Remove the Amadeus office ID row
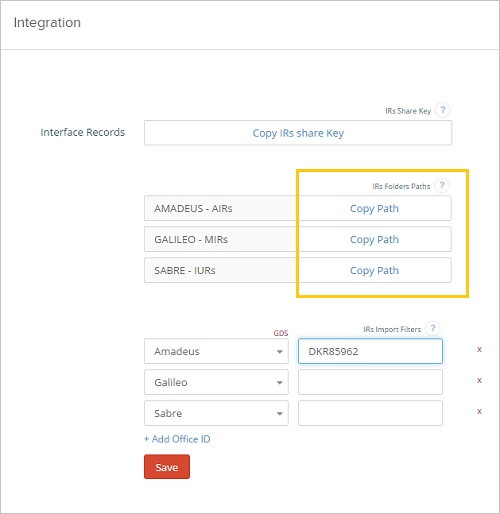This screenshot has height=514, width=500. [x=479, y=350]
